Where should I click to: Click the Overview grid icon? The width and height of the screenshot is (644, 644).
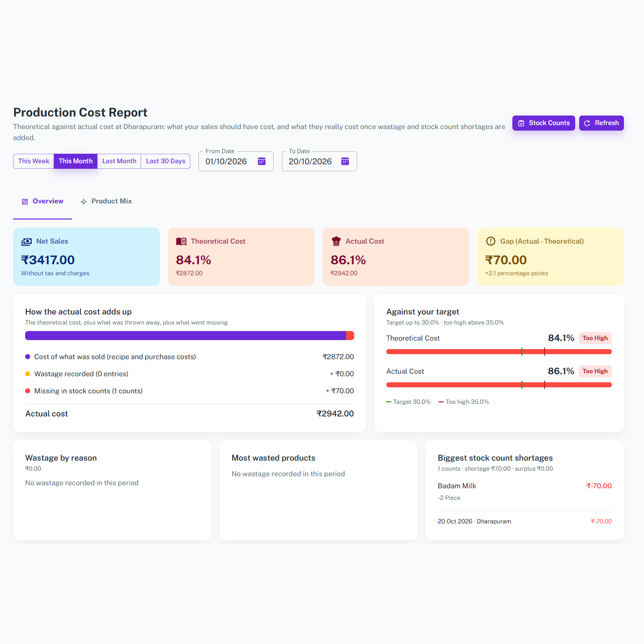[25, 201]
